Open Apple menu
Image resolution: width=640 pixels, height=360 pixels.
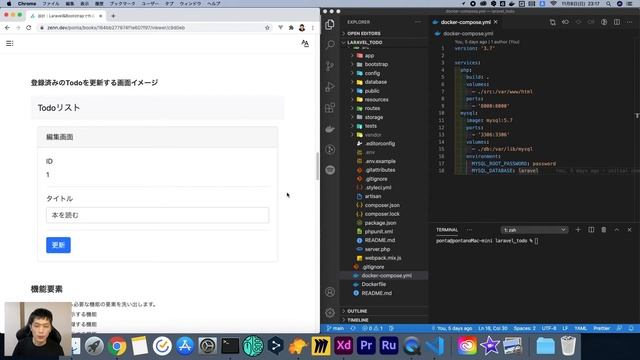tap(9, 4)
